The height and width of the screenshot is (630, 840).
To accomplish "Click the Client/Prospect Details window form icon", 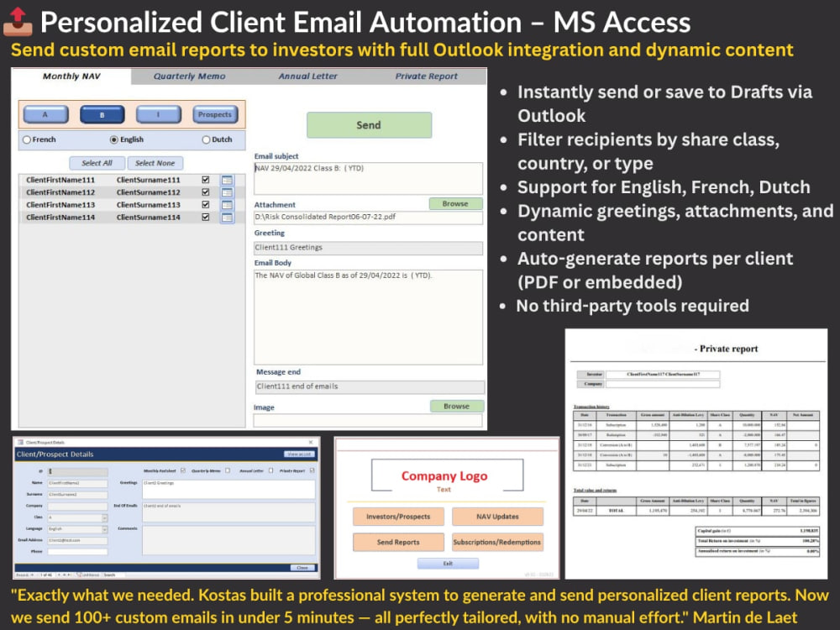I will click(20, 442).
